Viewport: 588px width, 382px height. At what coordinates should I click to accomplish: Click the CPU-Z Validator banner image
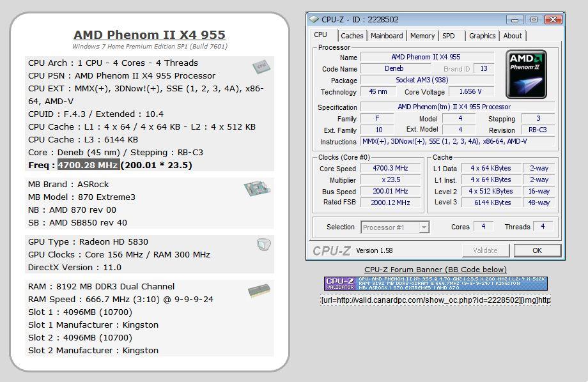click(x=435, y=284)
